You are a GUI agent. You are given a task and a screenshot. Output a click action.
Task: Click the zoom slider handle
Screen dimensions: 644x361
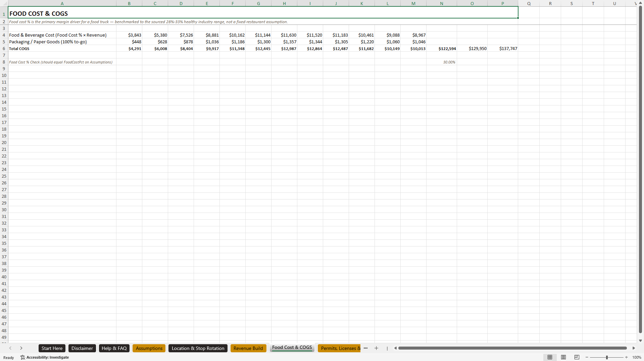click(x=607, y=357)
